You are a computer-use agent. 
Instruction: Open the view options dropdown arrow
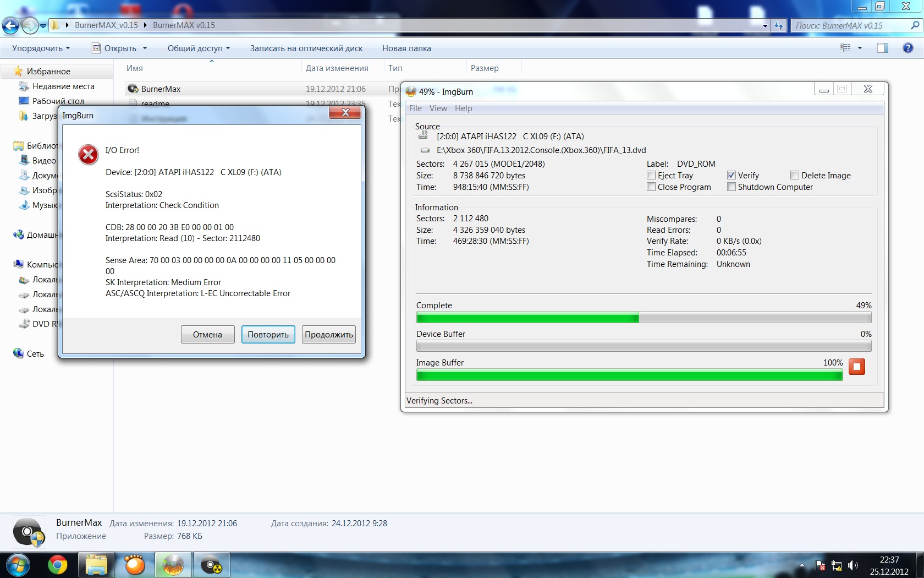(x=860, y=48)
